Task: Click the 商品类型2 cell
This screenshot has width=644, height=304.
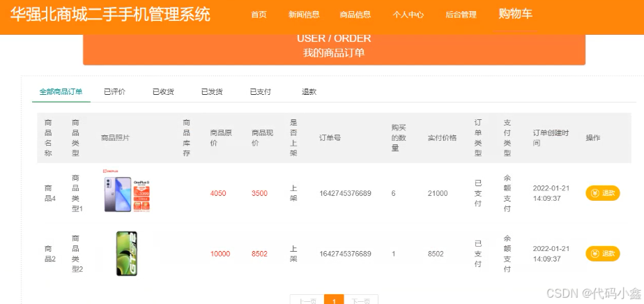Action: pos(77,254)
